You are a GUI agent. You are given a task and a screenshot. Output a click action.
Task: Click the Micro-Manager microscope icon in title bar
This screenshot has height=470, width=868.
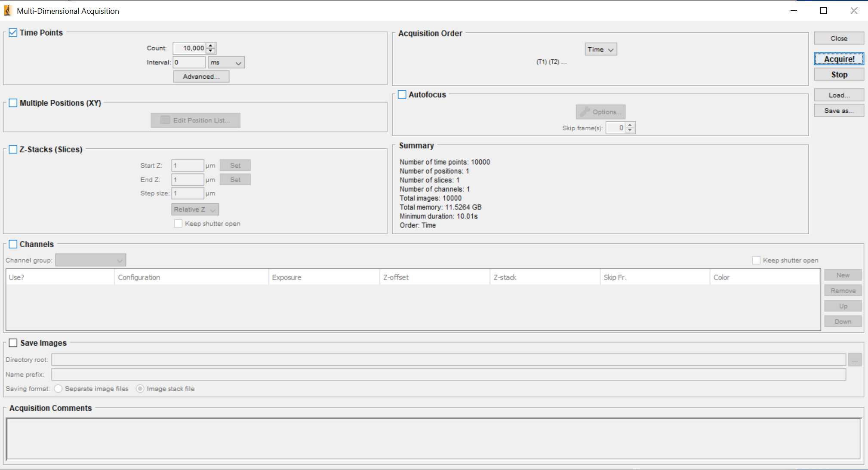pos(7,11)
